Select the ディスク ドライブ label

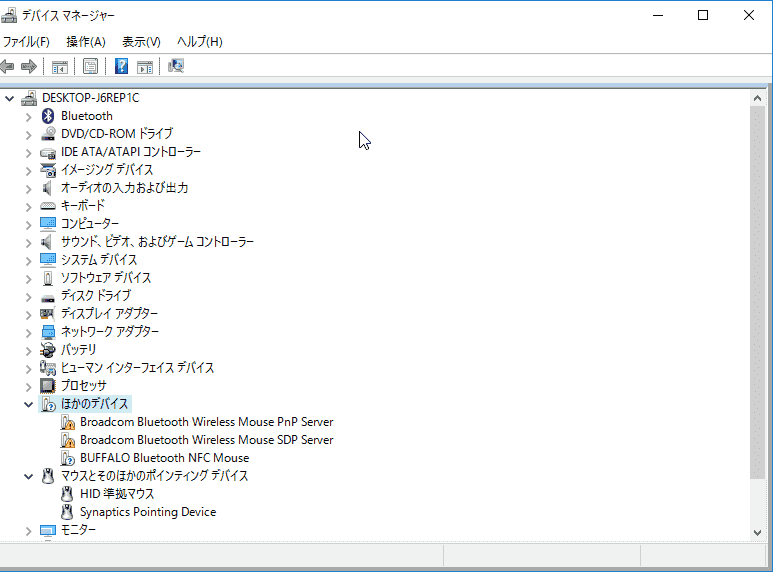[x=96, y=295]
